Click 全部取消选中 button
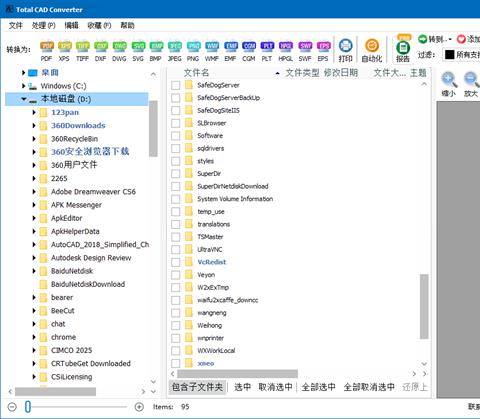The image size is (480, 419). (x=369, y=387)
